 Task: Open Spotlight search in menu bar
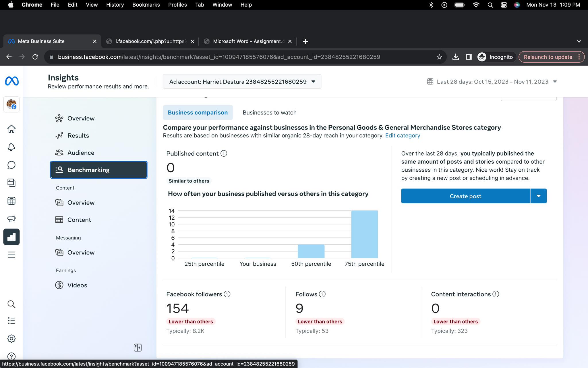(490, 5)
